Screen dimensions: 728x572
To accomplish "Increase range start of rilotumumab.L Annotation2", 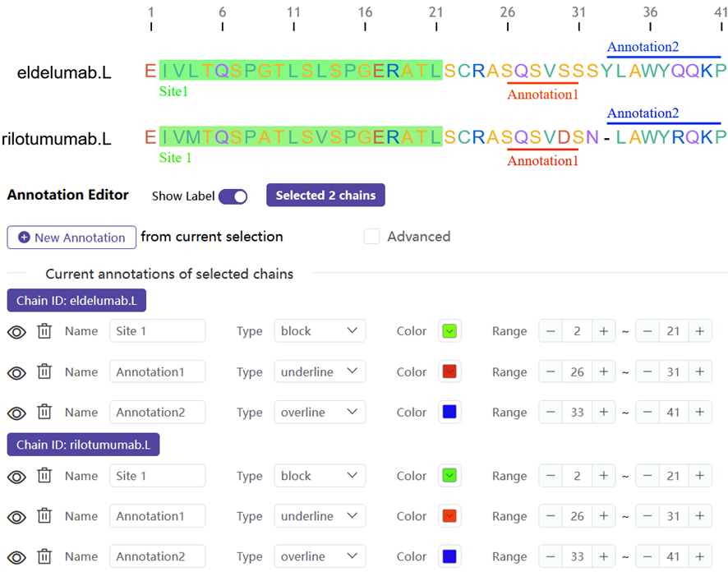I will click(604, 556).
